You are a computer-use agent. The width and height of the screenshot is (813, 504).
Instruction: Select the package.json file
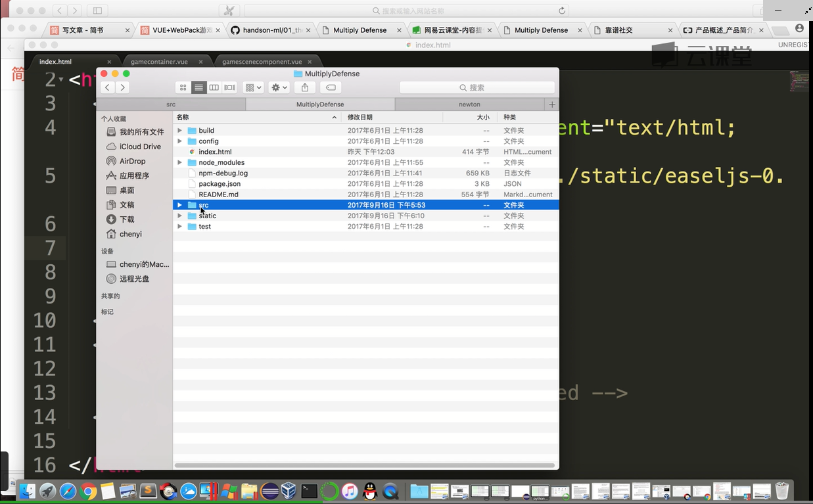click(220, 184)
